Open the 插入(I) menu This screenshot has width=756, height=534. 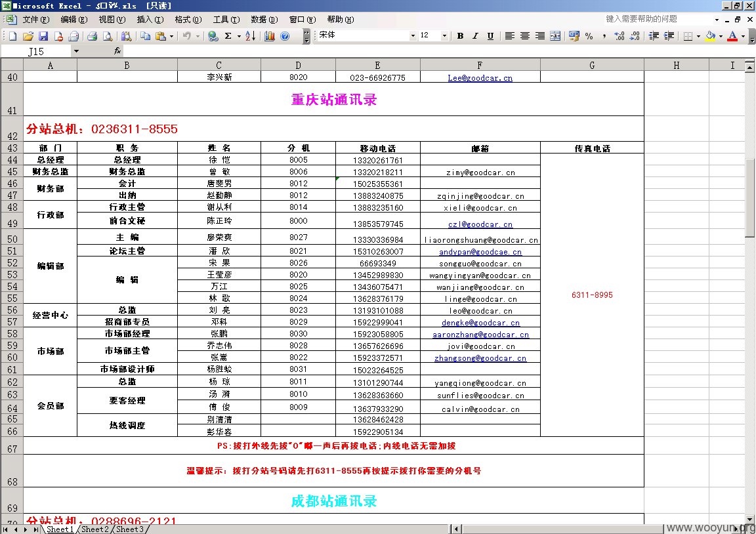pos(150,20)
